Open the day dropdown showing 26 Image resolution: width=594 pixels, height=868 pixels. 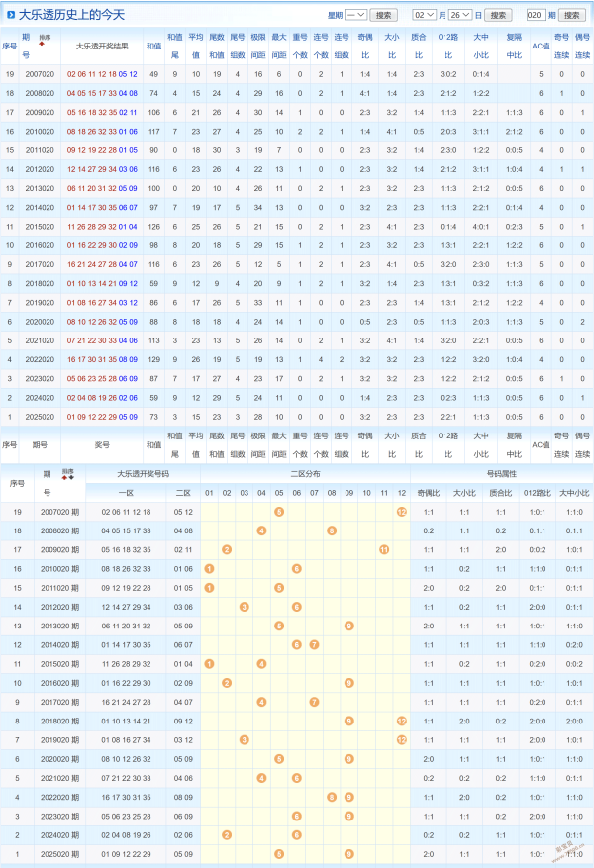459,15
